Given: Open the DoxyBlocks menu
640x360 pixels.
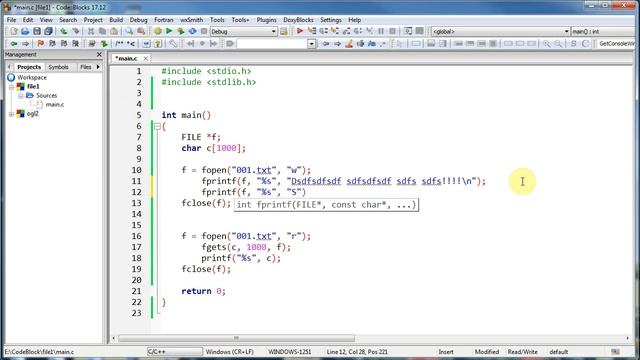Looking at the screenshot, I should coord(298,20).
